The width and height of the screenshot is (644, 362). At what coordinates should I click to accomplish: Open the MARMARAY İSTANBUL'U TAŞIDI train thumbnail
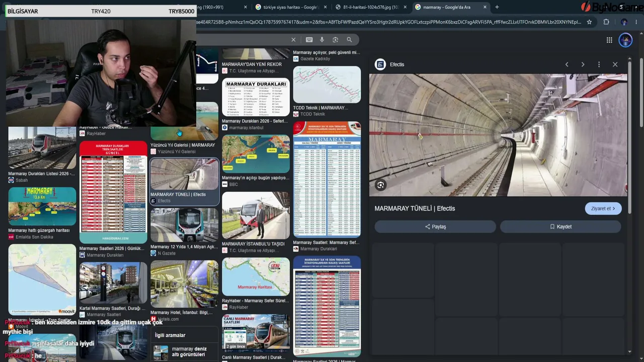pyautogui.click(x=256, y=216)
